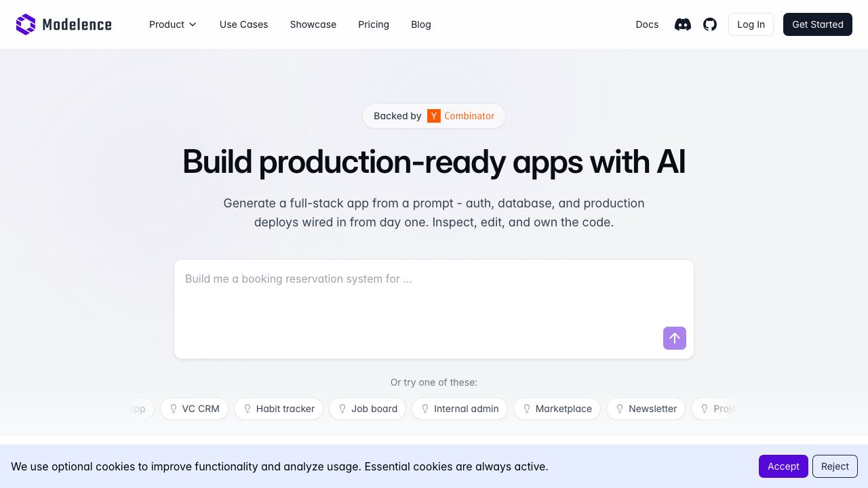
Task: Click the Get Started button
Action: click(x=818, y=24)
